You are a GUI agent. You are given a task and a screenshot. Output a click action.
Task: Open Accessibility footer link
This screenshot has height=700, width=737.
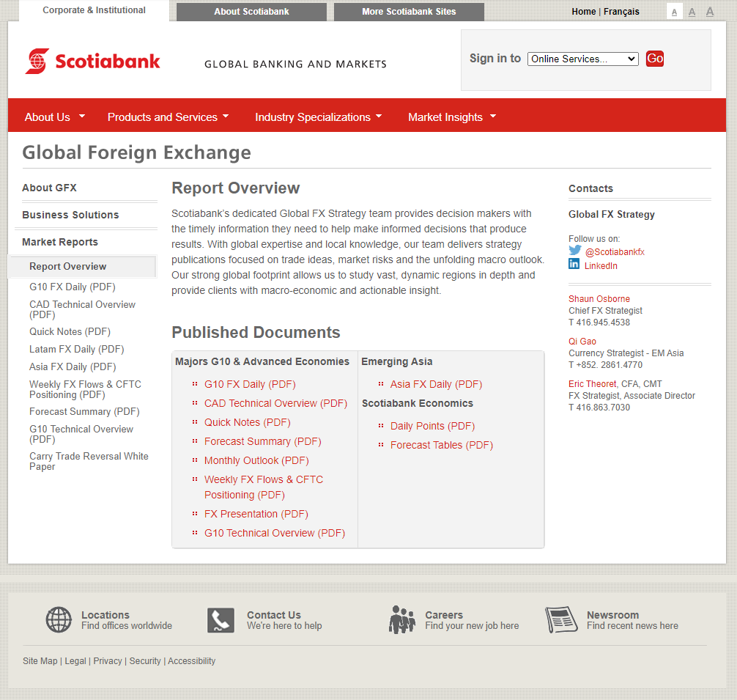[x=191, y=660]
